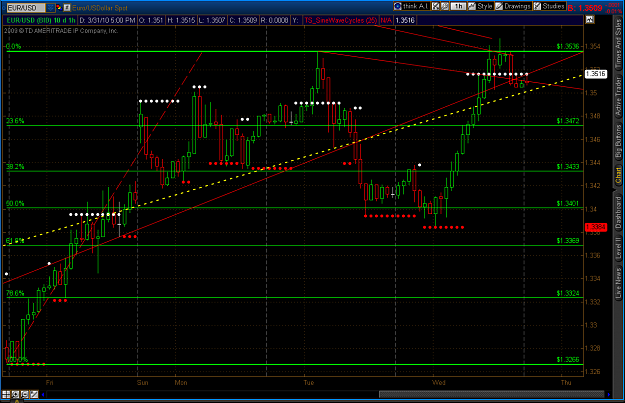The width and height of the screenshot is (625, 403).
Task: Click the L: 1.3507 low value
Action: coord(212,20)
